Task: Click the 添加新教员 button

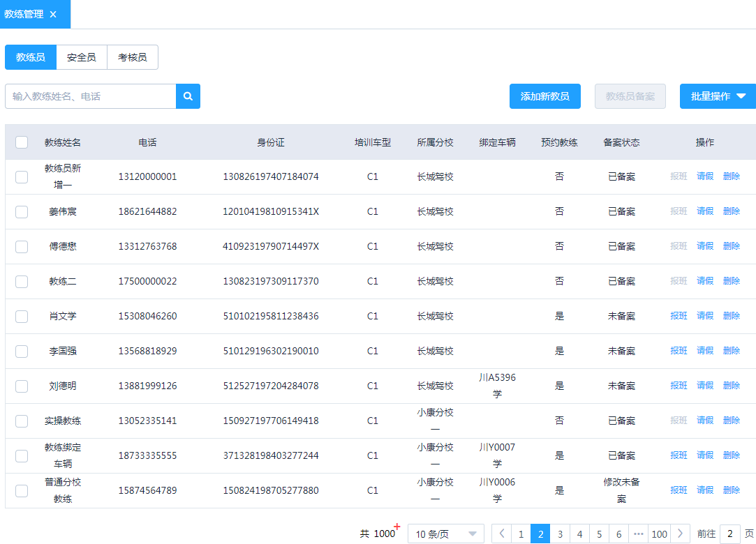Action: point(544,96)
